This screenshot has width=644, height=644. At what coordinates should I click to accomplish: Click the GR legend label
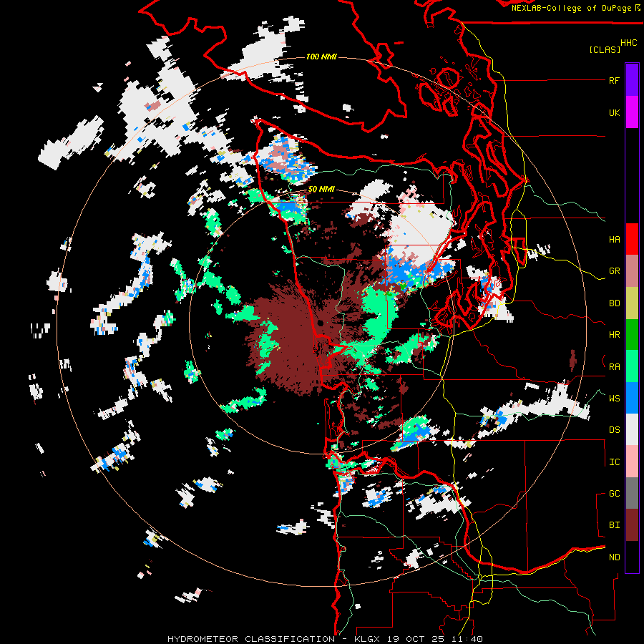click(614, 271)
